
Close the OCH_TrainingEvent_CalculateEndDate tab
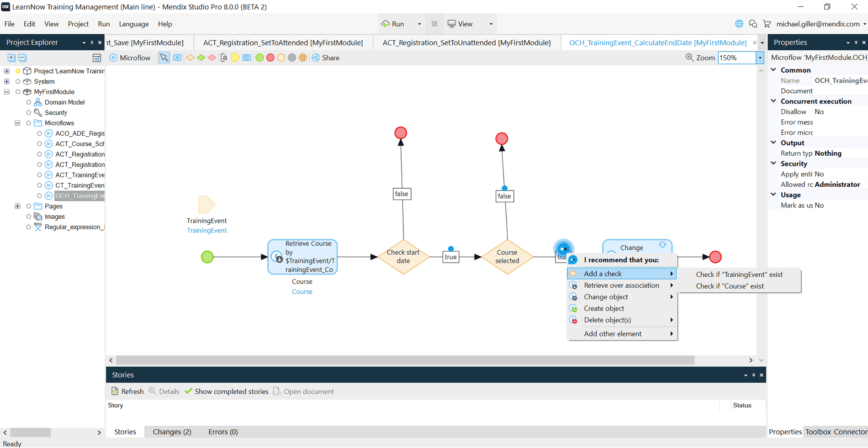click(754, 42)
